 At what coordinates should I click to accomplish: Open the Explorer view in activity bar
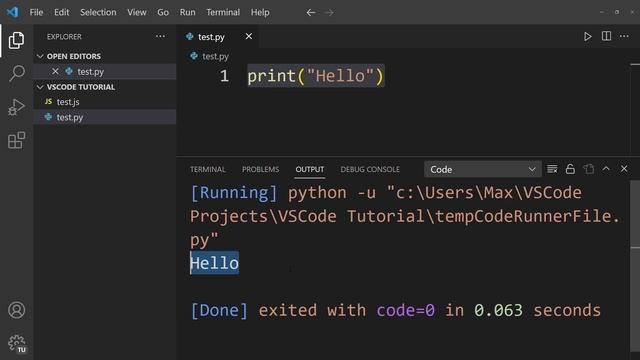point(16,40)
